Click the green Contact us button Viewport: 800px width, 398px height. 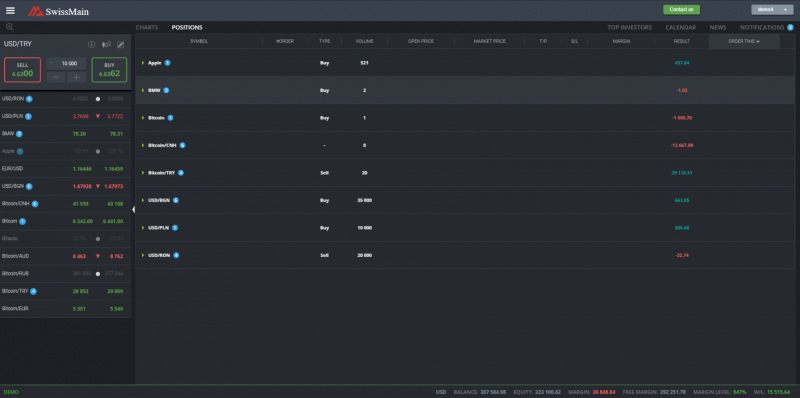(x=681, y=10)
